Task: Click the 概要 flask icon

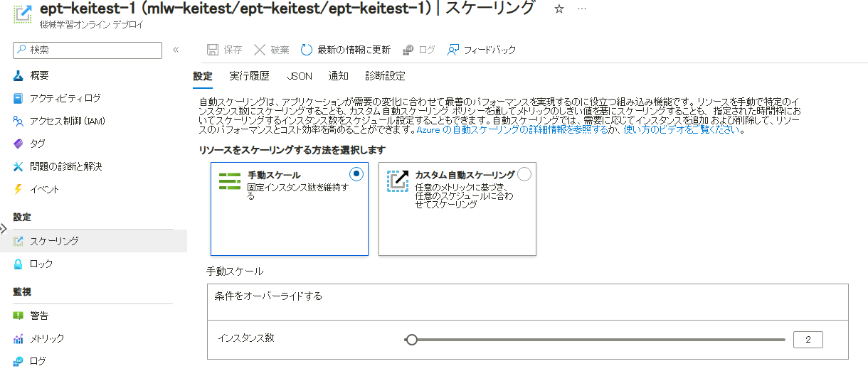Action: pos(19,75)
